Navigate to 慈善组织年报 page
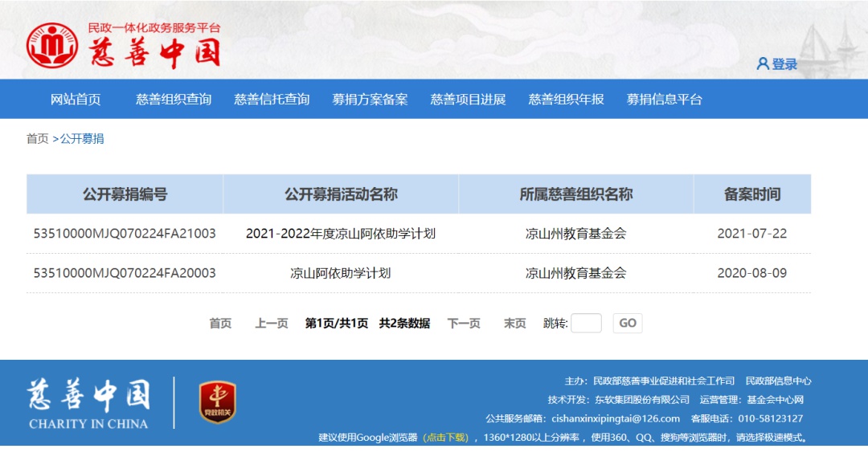The height and width of the screenshot is (469, 868). tap(566, 100)
